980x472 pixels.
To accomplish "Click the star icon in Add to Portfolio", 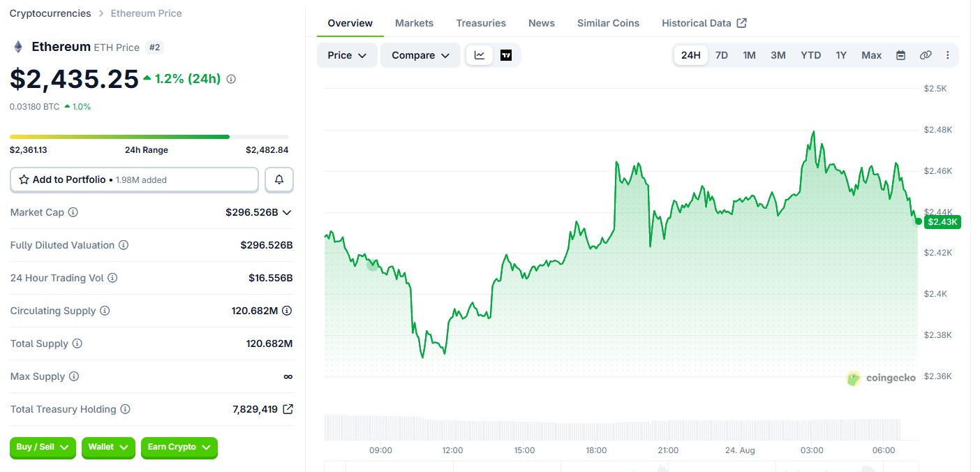I will (24, 179).
